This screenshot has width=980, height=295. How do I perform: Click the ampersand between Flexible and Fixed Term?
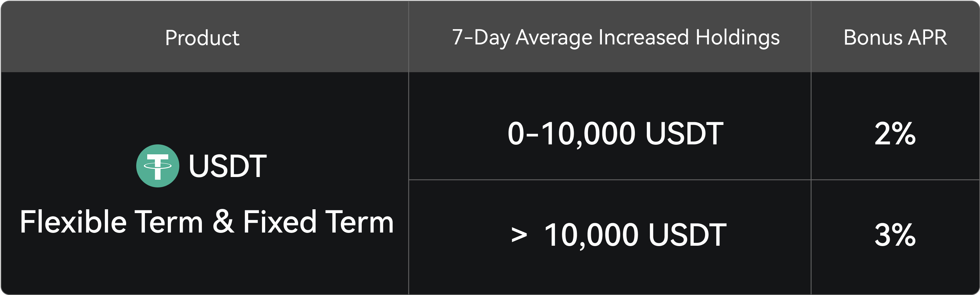pos(223,222)
